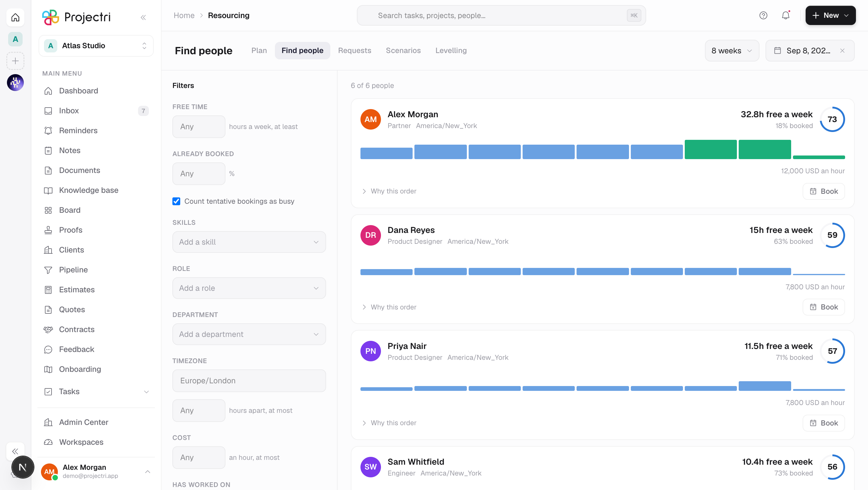Viewport: 868px width, 490px height.
Task: Click the hours apart, at most input
Action: click(199, 411)
